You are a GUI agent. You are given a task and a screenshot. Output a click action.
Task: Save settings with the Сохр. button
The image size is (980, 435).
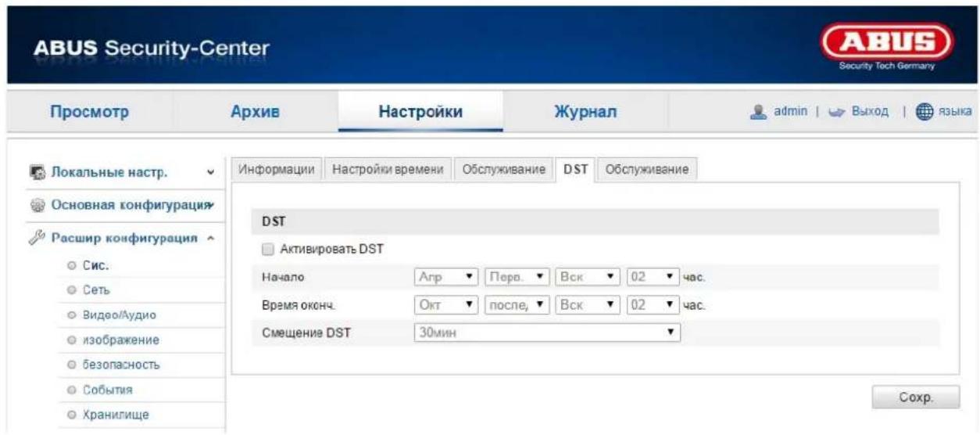pos(915,397)
